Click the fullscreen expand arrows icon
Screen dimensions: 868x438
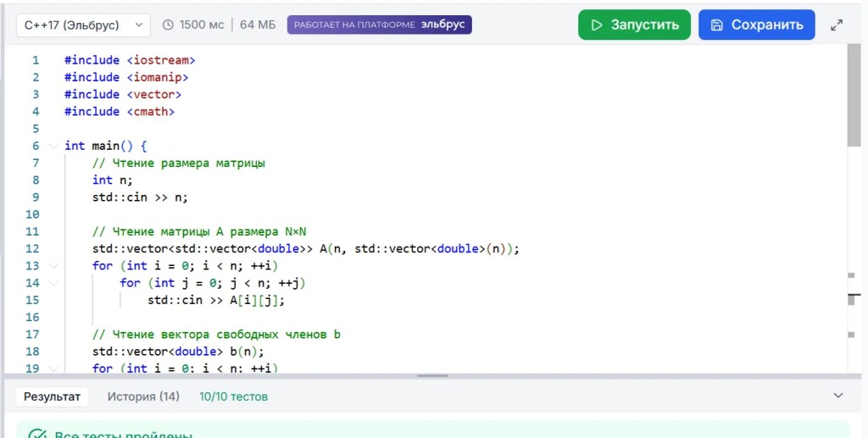tap(837, 25)
